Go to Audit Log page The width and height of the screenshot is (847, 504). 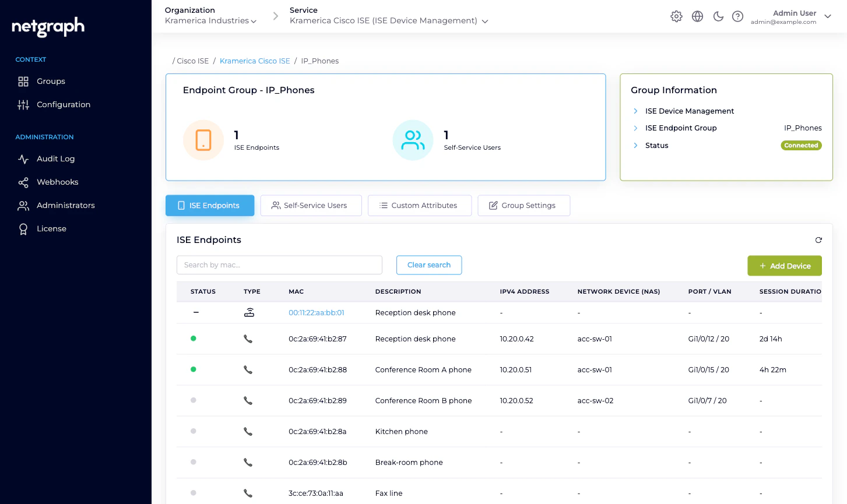(x=55, y=158)
